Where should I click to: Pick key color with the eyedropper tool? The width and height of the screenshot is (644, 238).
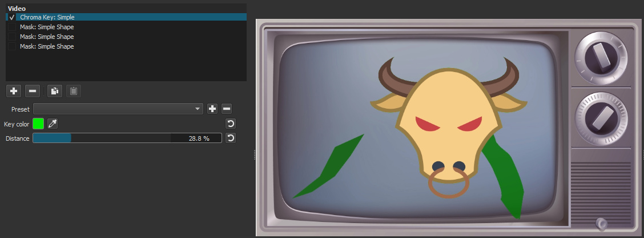(x=53, y=124)
